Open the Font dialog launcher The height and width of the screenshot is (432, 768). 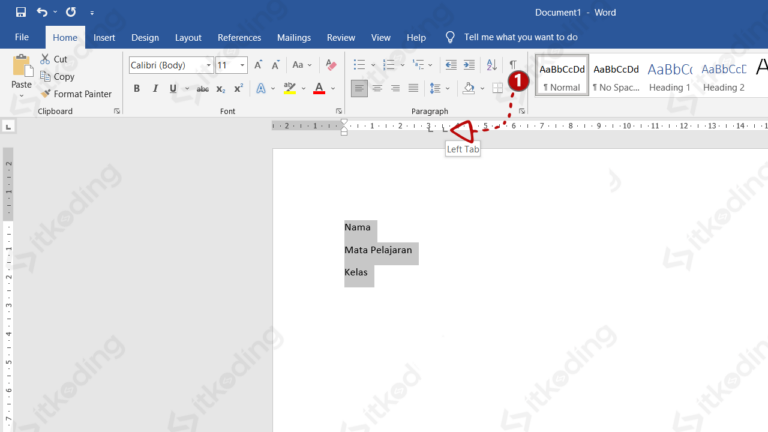[x=339, y=111]
